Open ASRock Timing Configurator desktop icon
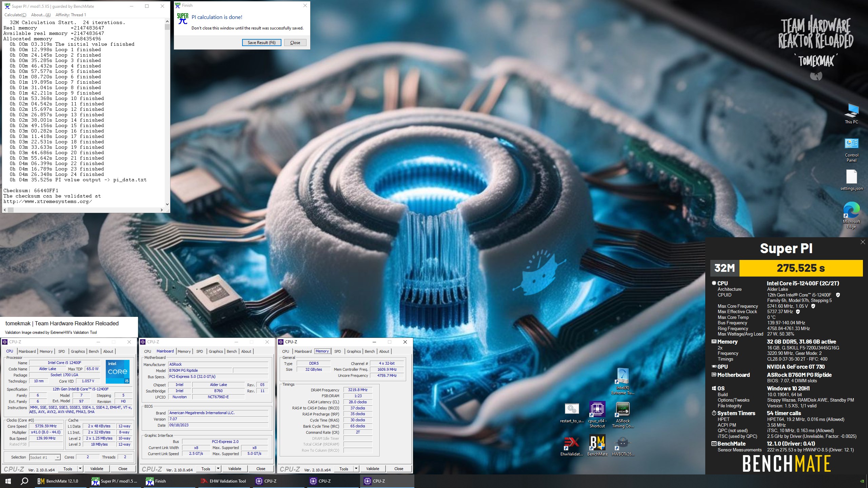 (x=623, y=414)
